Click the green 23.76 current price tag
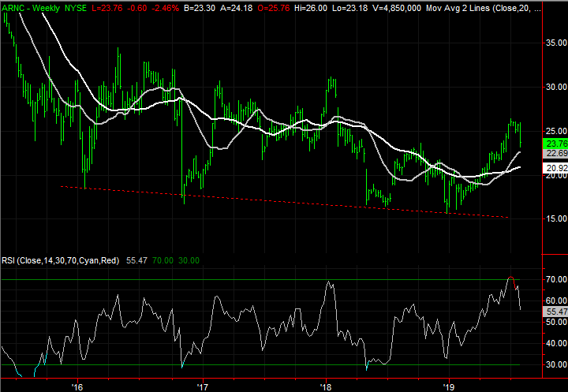This screenshot has height=392, width=568. 556,144
